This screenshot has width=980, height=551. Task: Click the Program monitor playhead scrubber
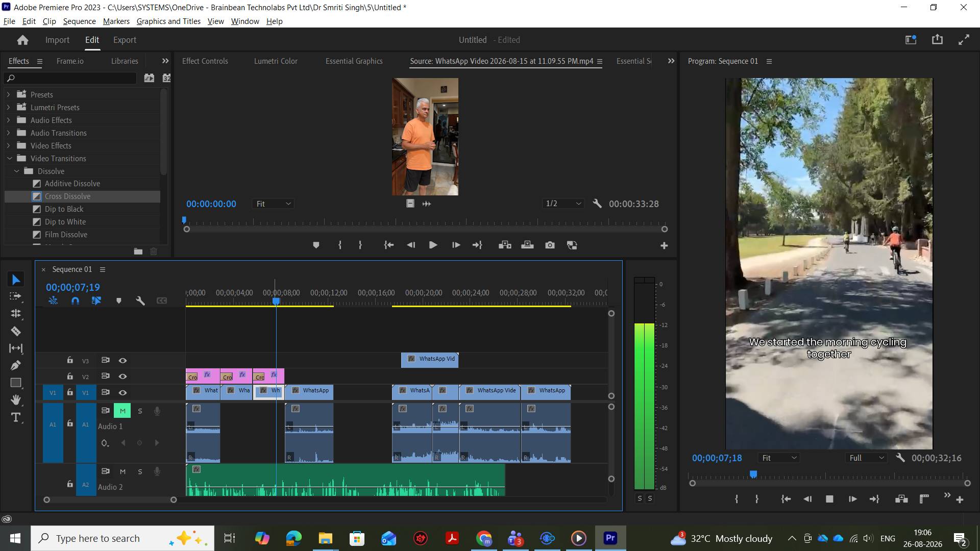753,475
